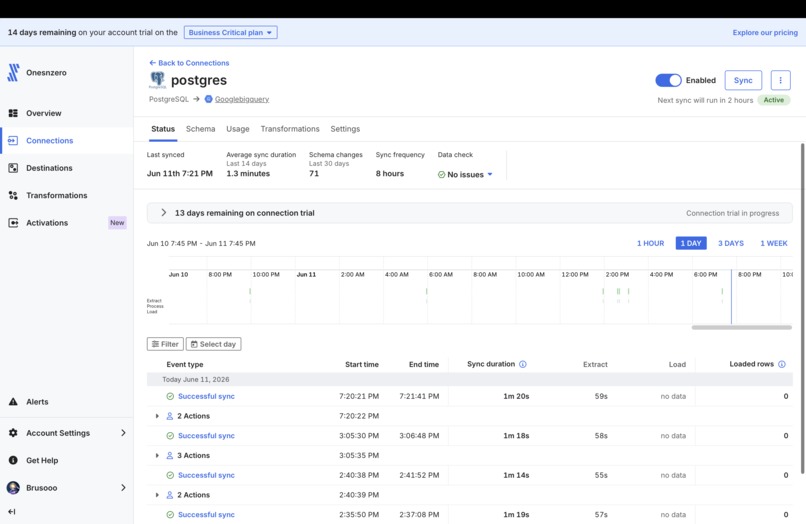Screen dimensions: 806x524
Task: Open the Googlebigquery destination link
Action: (x=242, y=99)
